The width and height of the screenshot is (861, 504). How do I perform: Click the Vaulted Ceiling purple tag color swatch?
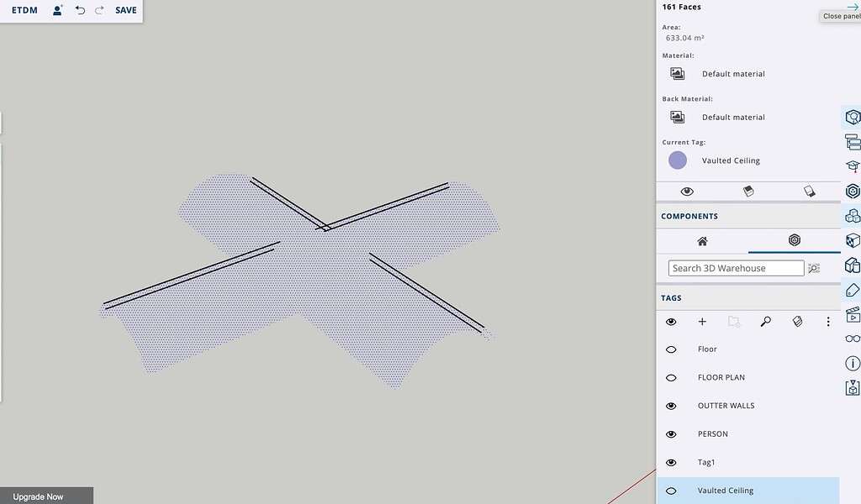678,160
